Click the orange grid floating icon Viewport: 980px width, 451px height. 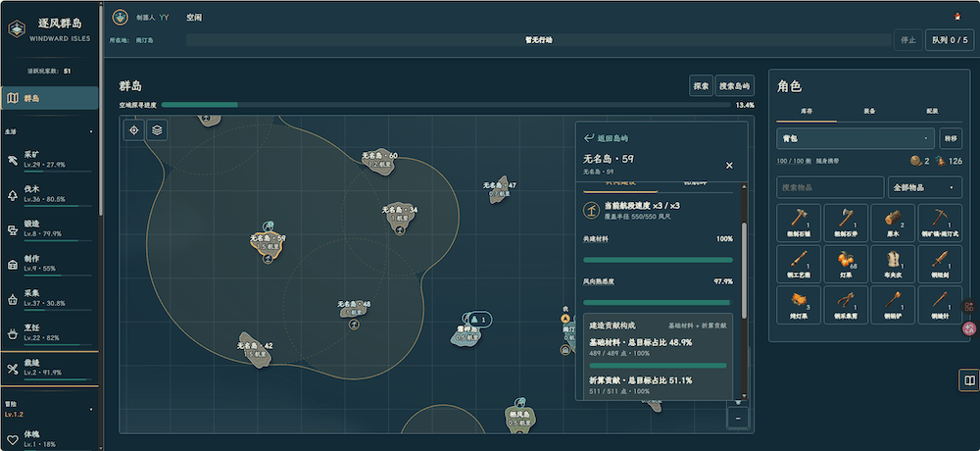(x=969, y=307)
